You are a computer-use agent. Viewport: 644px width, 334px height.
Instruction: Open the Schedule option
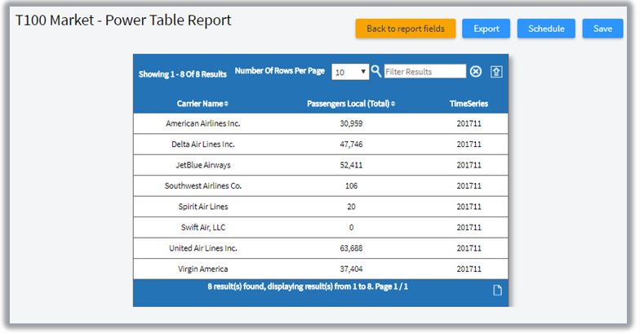[x=546, y=29]
